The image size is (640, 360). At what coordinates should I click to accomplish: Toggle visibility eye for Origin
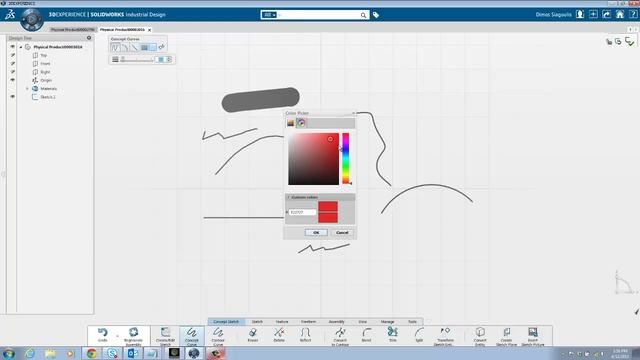pos(13,80)
